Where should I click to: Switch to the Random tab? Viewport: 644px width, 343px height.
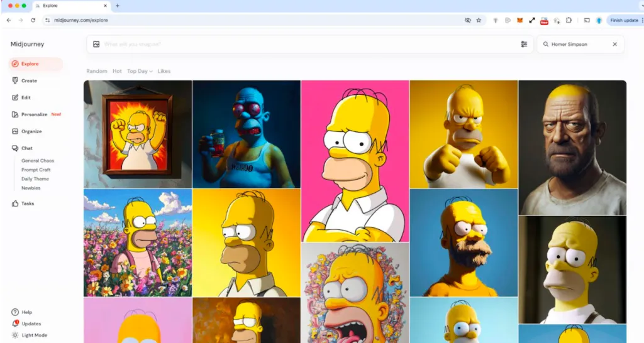[x=97, y=72]
